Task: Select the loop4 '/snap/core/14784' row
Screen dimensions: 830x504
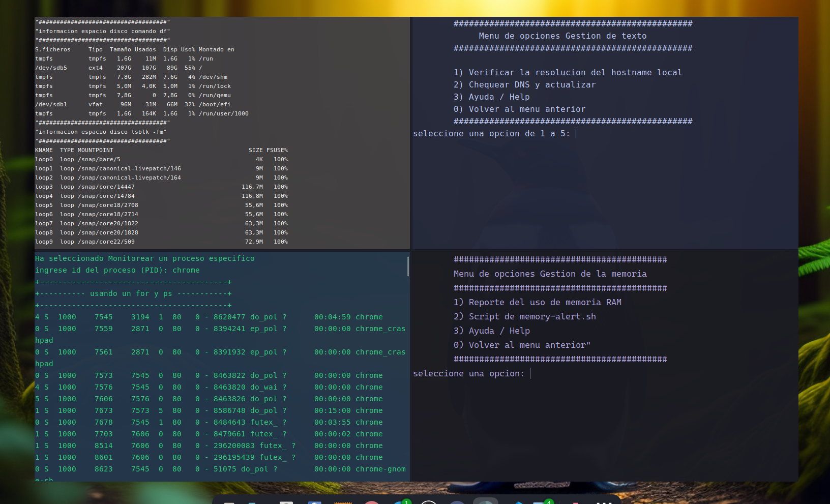Action: coord(161,196)
